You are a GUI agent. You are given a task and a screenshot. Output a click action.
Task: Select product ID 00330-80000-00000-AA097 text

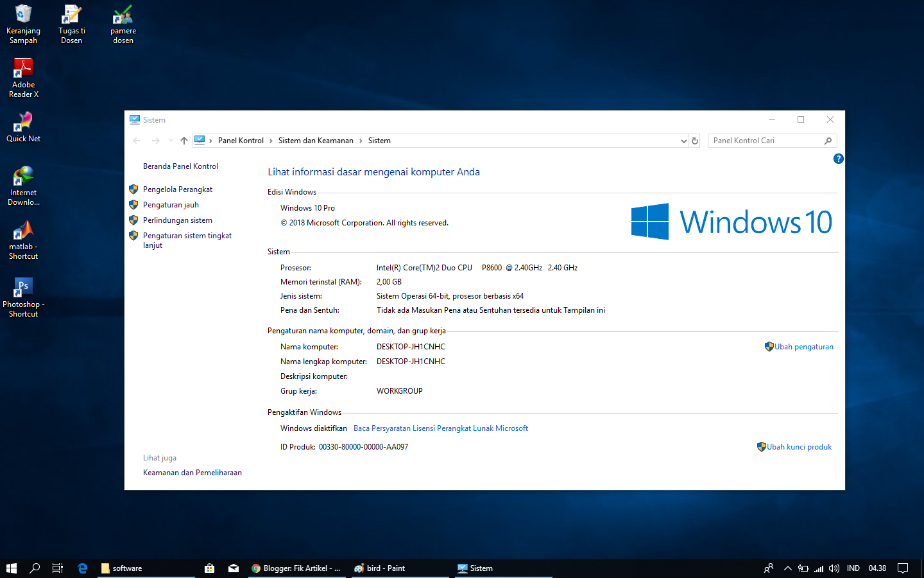pyautogui.click(x=363, y=447)
